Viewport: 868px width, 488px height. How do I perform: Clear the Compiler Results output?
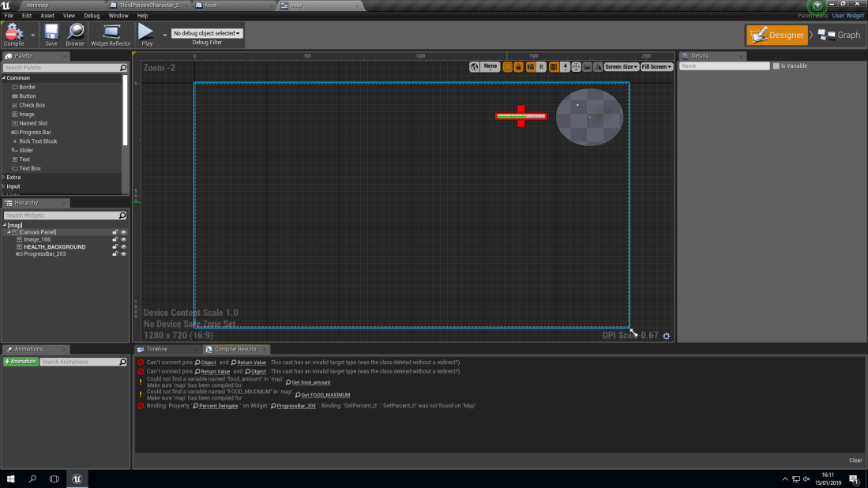[x=855, y=460]
